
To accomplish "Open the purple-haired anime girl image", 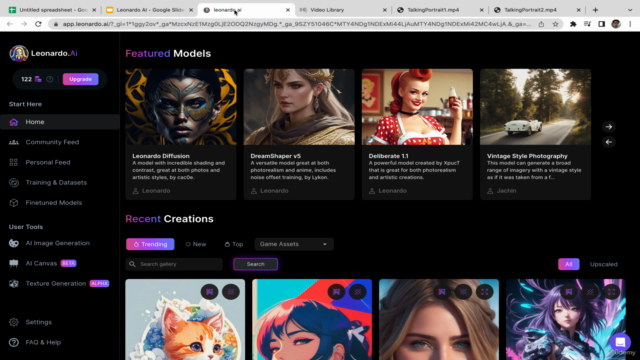I will [566, 320].
